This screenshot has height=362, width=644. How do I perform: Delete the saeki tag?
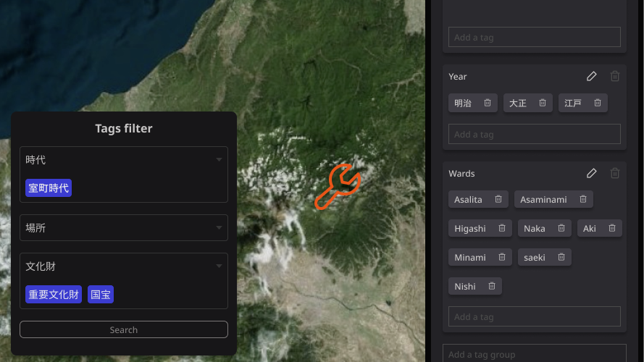point(561,257)
